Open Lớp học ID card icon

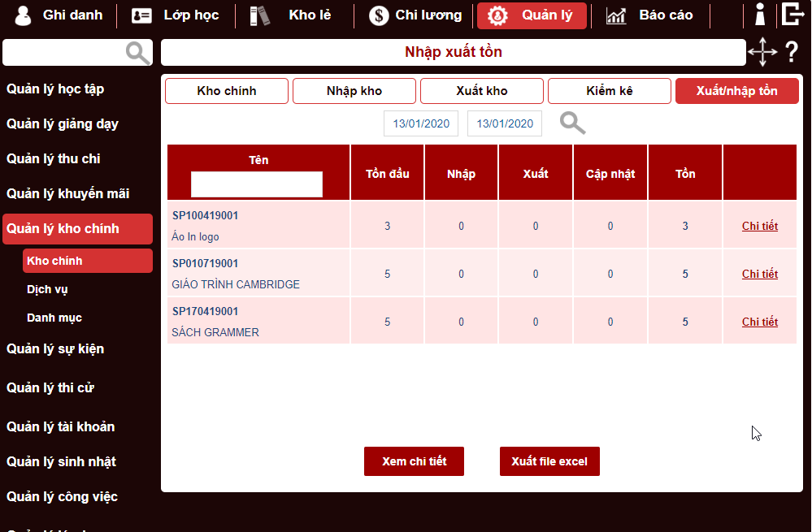coord(142,15)
